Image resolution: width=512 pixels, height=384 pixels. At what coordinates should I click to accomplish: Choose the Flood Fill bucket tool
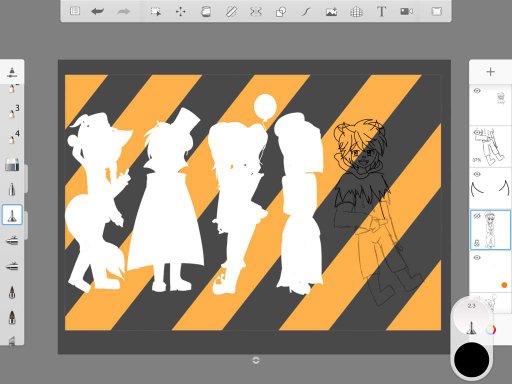coord(206,12)
